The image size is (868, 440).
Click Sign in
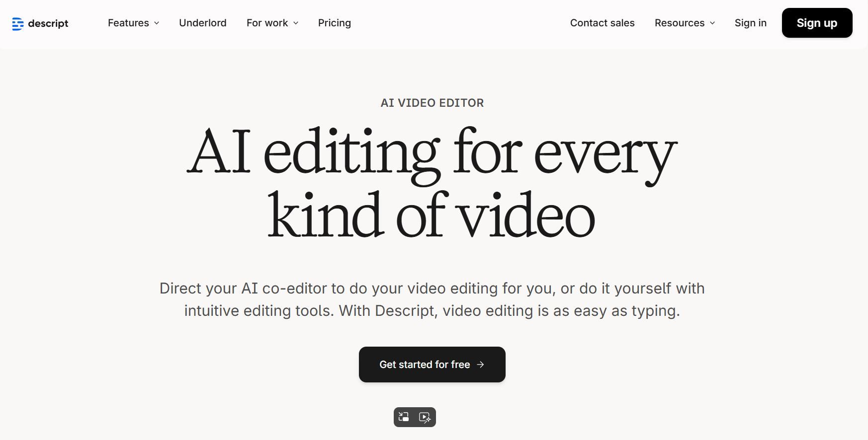(x=750, y=23)
